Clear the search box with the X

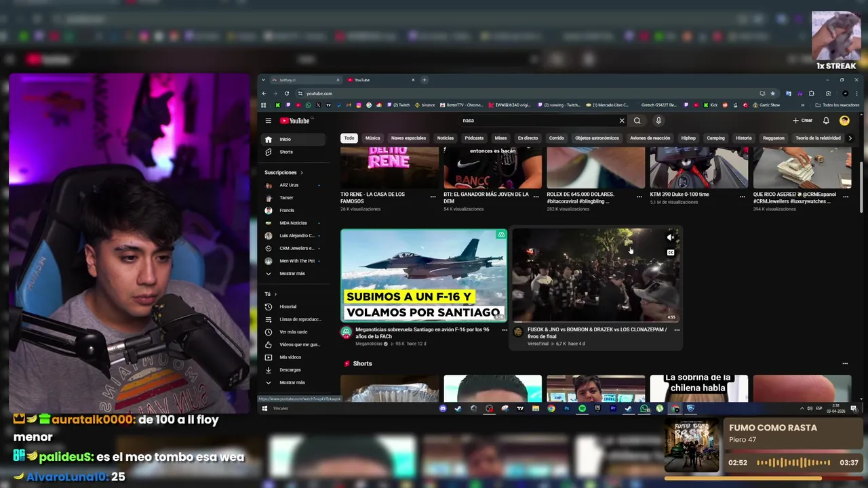[622, 121]
